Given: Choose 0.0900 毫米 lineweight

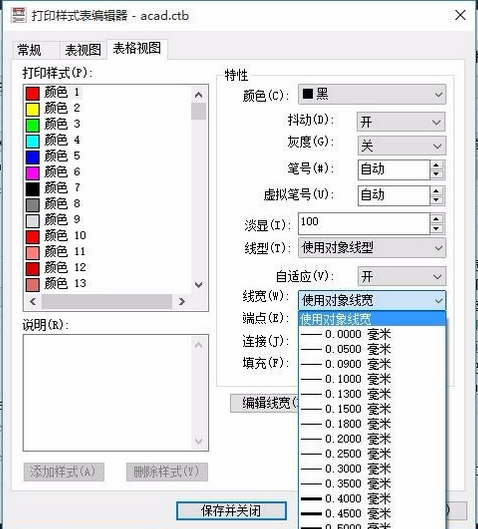Looking at the screenshot, I should click(x=372, y=364).
